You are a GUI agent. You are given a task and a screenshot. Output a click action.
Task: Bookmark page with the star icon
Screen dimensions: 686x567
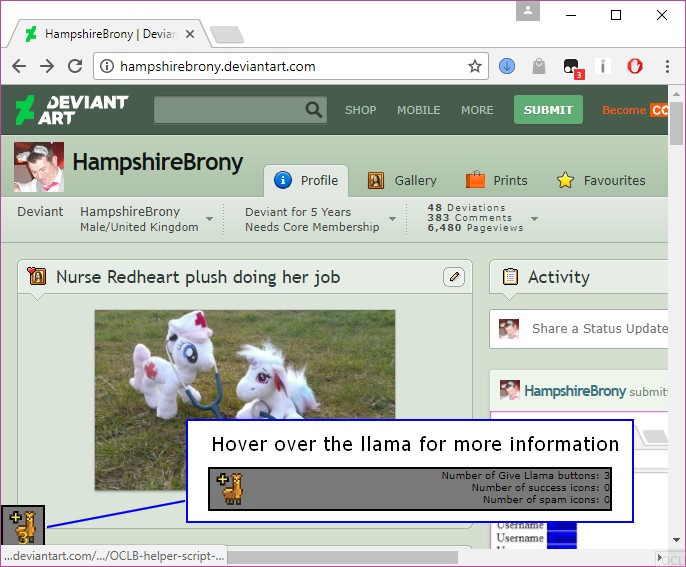point(475,66)
